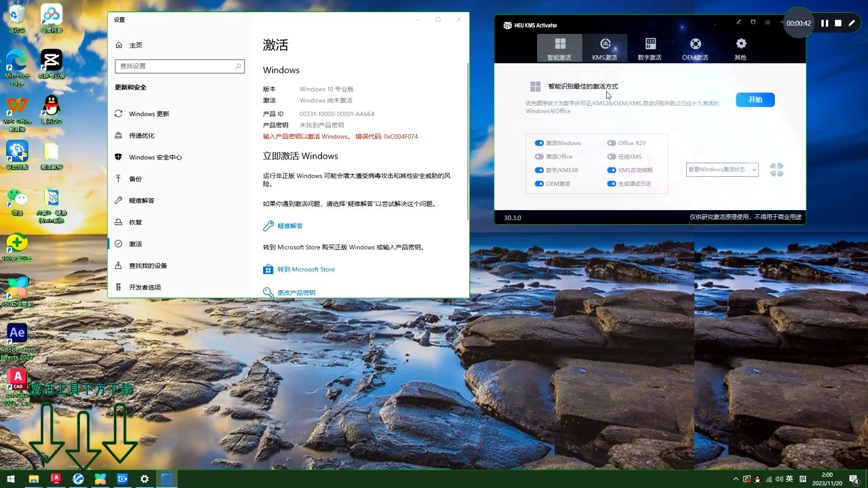This screenshot has width=868, height=488.
Task: Open Windows 安全中心 in Settings sidebar
Action: [x=148, y=157]
